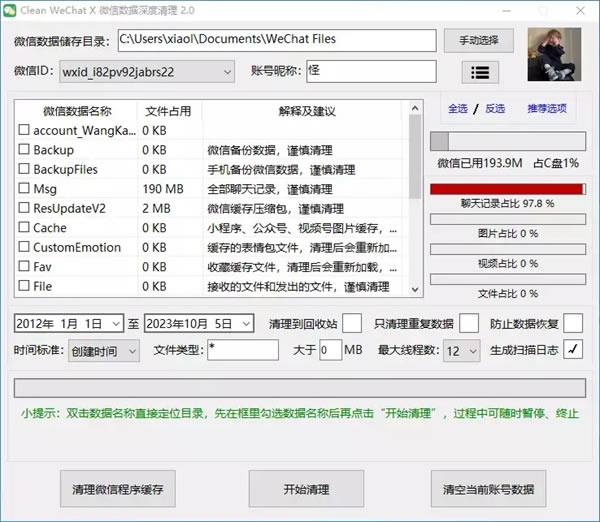Click the list scroll-up arrow
600x522 pixels.
click(415, 109)
